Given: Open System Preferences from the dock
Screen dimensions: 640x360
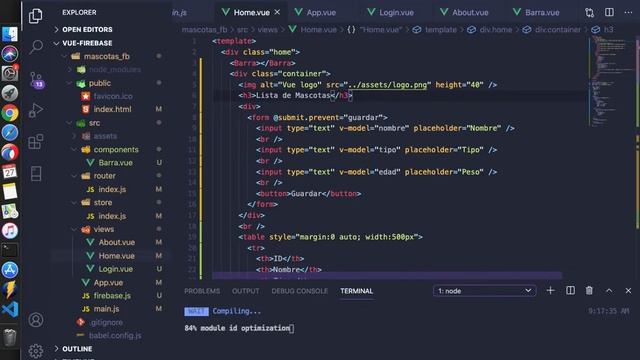Looking at the screenshot, I should [10, 73].
